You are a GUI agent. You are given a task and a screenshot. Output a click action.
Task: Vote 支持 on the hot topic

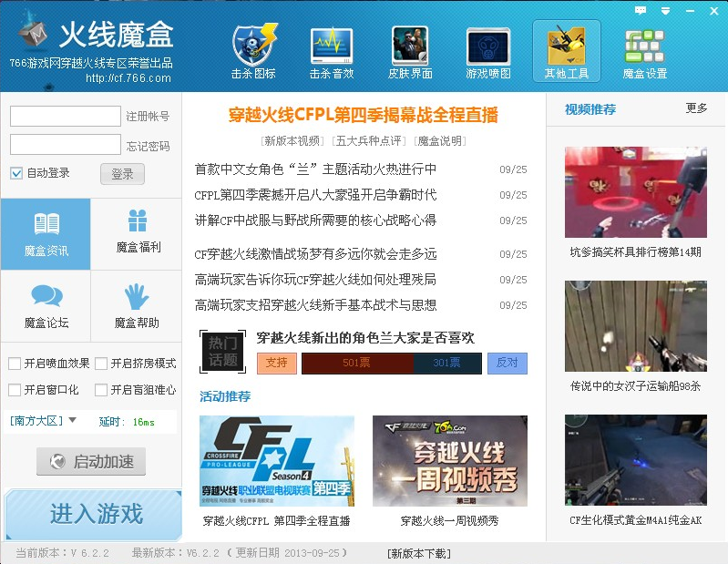click(277, 363)
